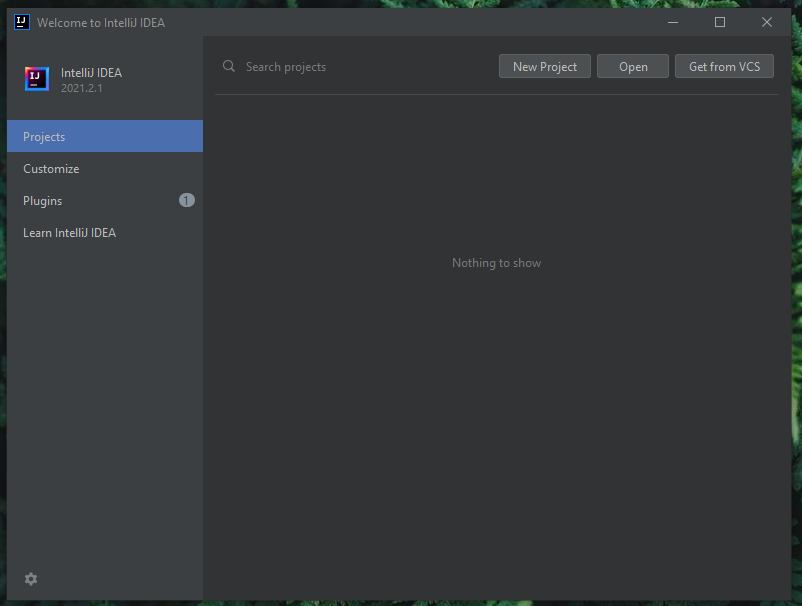Image resolution: width=802 pixels, height=606 pixels.
Task: Click the search magnifier icon
Action: [229, 66]
